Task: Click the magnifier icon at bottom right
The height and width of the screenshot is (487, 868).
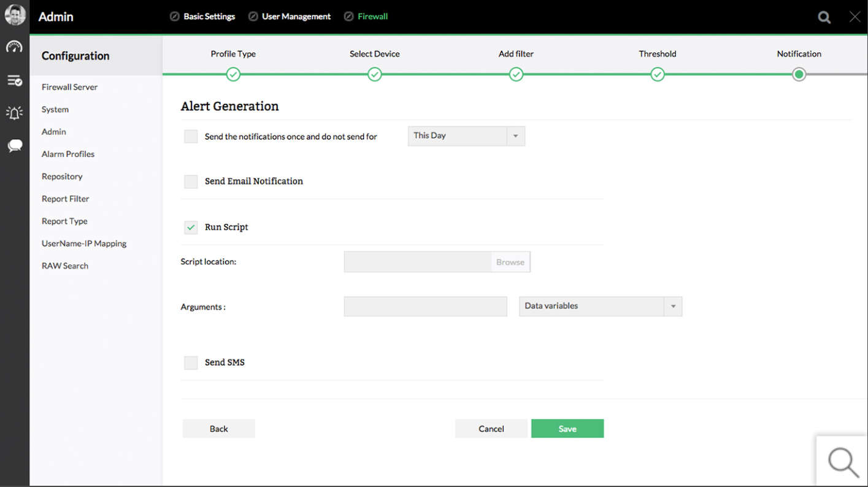Action: click(842, 461)
